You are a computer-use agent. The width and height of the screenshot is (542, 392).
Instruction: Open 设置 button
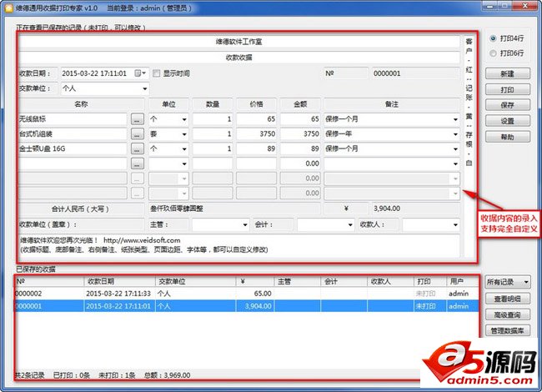508,121
